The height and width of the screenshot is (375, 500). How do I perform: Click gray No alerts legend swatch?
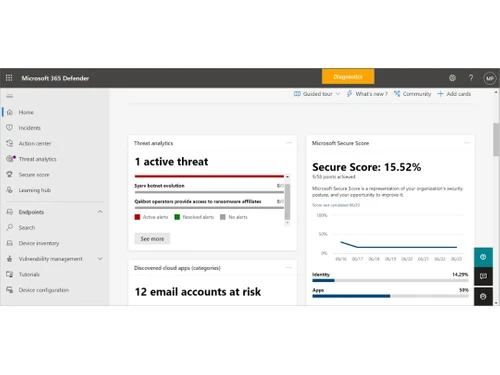223,217
